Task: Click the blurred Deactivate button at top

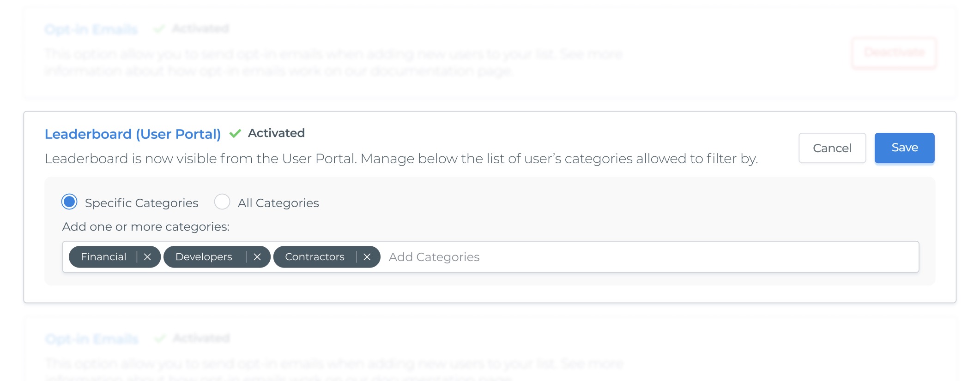Action: (894, 53)
